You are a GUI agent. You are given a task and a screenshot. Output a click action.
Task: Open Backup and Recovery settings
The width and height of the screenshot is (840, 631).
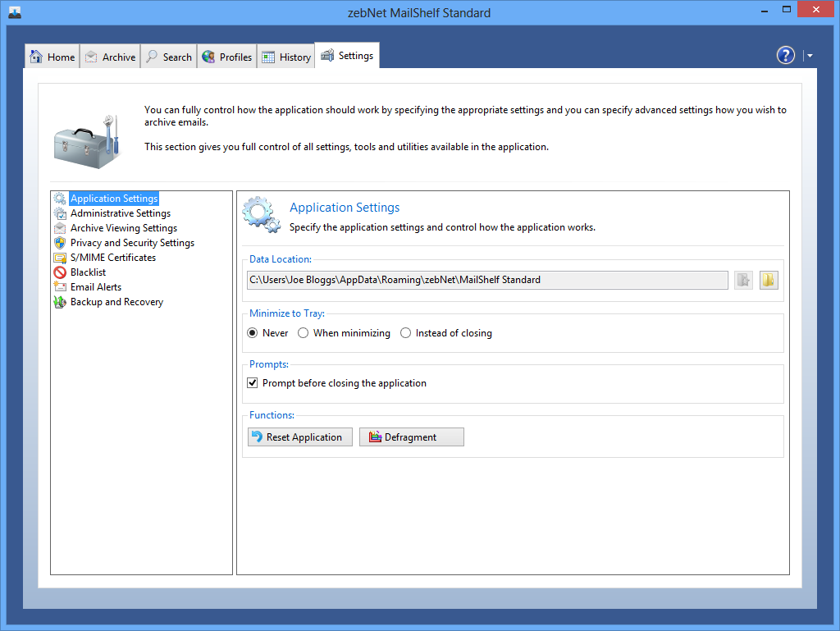click(116, 302)
